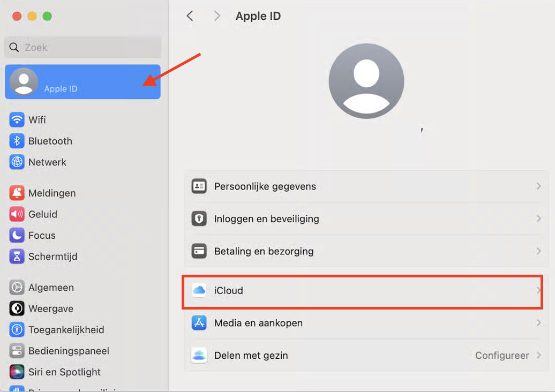Click the Apple ID profile picture
The height and width of the screenshot is (392, 555).
coord(366,80)
